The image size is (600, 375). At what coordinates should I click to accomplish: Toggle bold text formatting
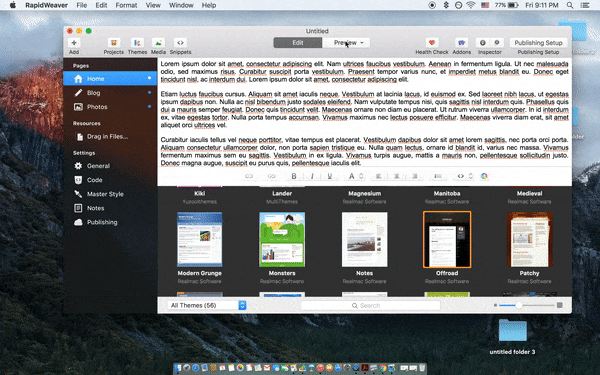pos(294,176)
